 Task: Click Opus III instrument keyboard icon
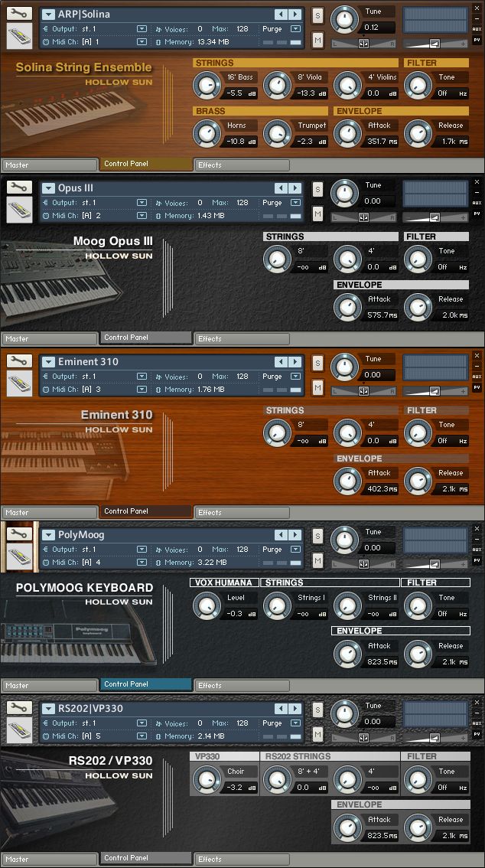19,210
